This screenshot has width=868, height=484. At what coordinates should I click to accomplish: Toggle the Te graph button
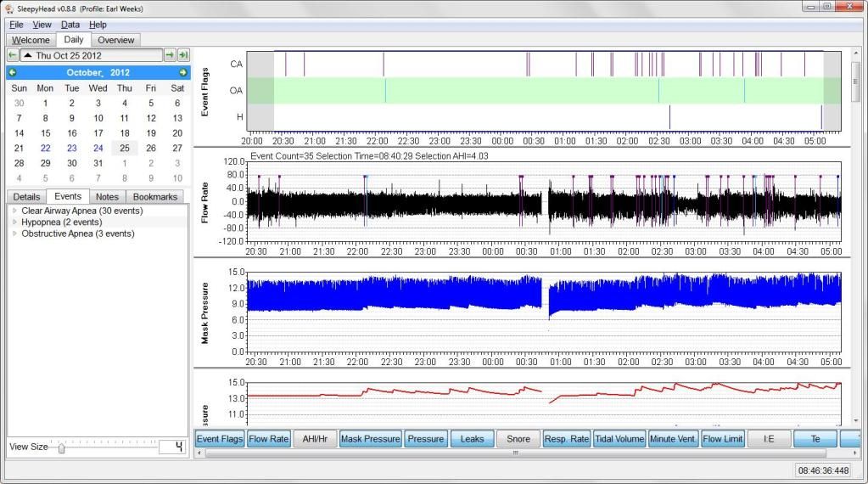click(x=815, y=439)
